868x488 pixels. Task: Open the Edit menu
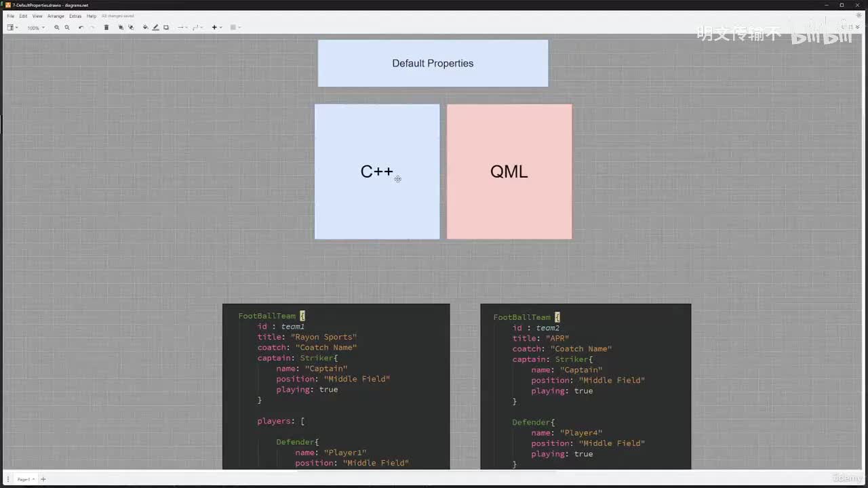point(23,16)
